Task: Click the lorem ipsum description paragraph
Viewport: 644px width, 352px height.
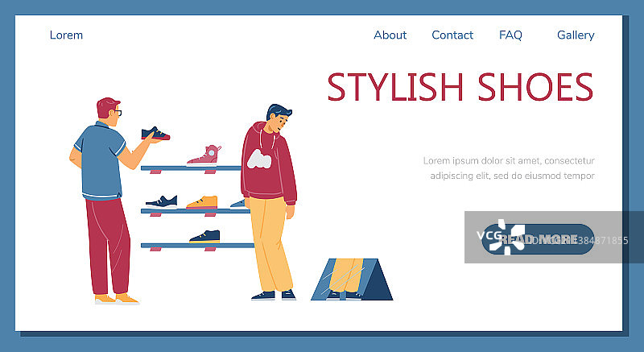Action: click(509, 168)
